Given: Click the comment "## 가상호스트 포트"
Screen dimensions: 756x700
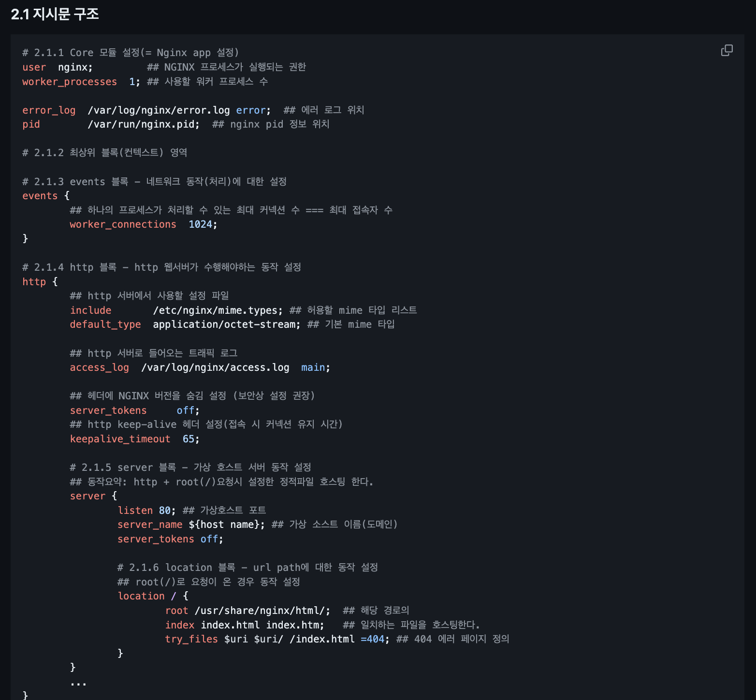Looking at the screenshot, I should [x=224, y=510].
